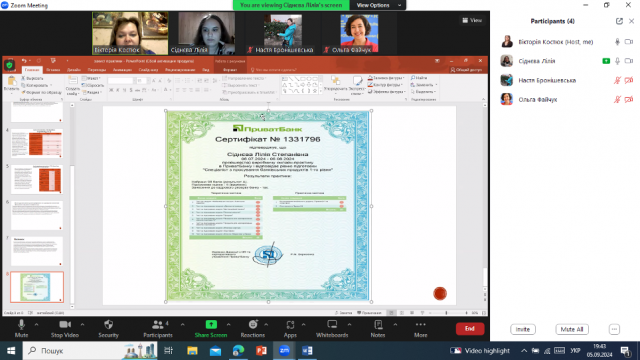Image resolution: width=640 pixels, height=360 pixels.
Task: Toggle the Participants panel button
Action: point(158,329)
